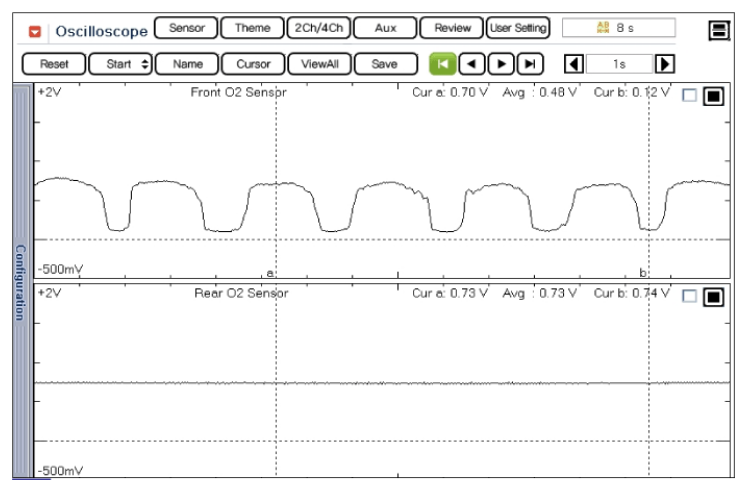Jump to first frame with green button
Image resolution: width=747 pixels, height=492 pixels.
(x=441, y=64)
